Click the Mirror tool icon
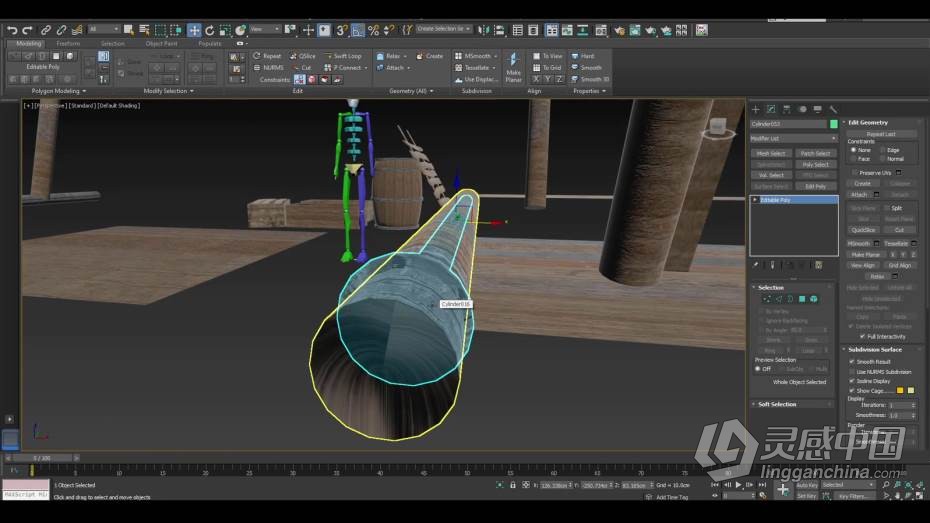Image resolution: width=930 pixels, height=523 pixels. coord(484,30)
